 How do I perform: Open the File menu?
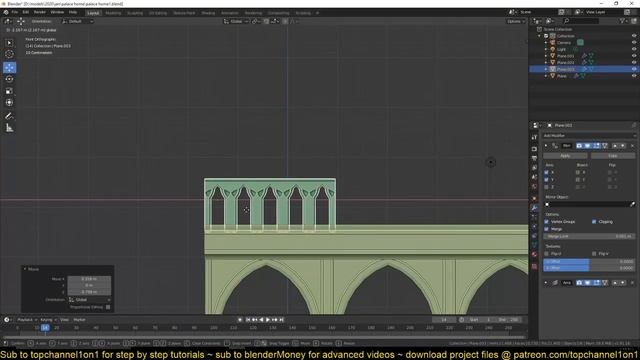pos(15,12)
